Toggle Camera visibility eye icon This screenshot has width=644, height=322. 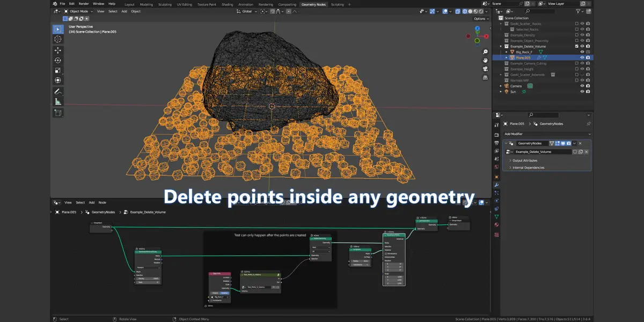point(582,86)
